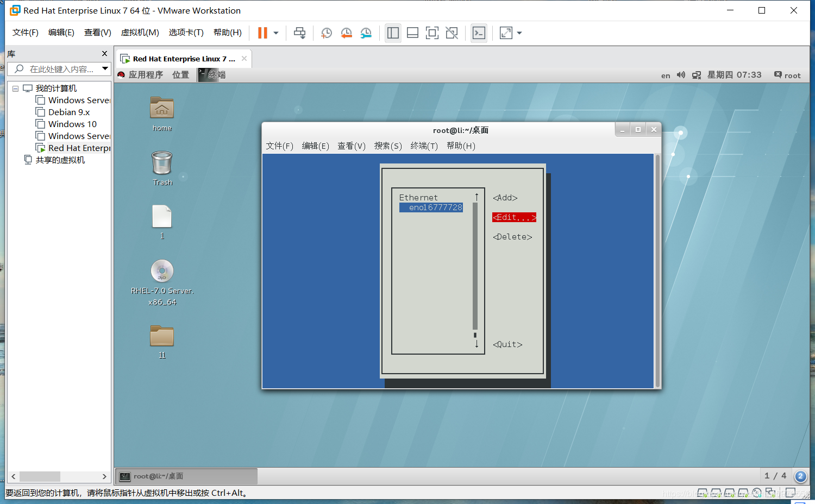Screen dimensions: 815x504
Task: Click the Ethernet heading in connection list
Action: [418, 198]
